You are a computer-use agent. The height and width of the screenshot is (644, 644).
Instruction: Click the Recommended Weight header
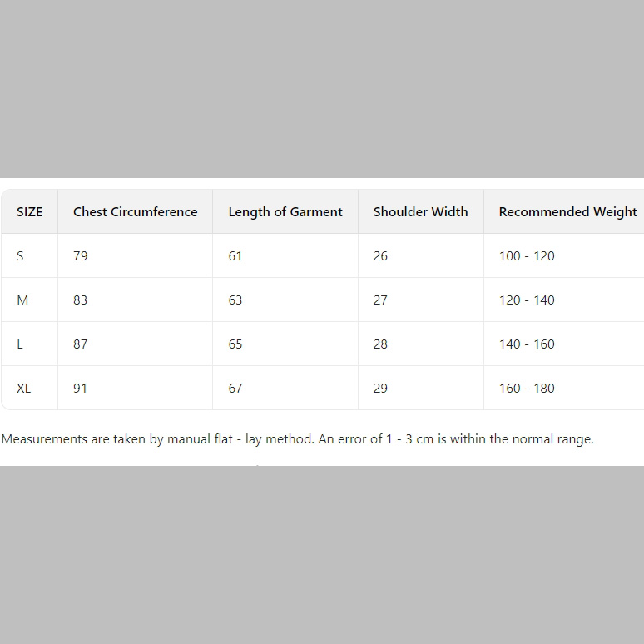coord(567,212)
